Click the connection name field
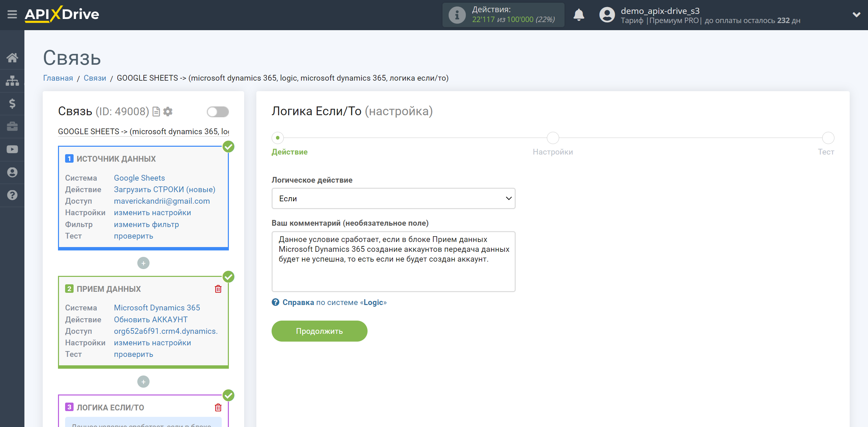Screen dimensions: 868x427 click(x=143, y=131)
